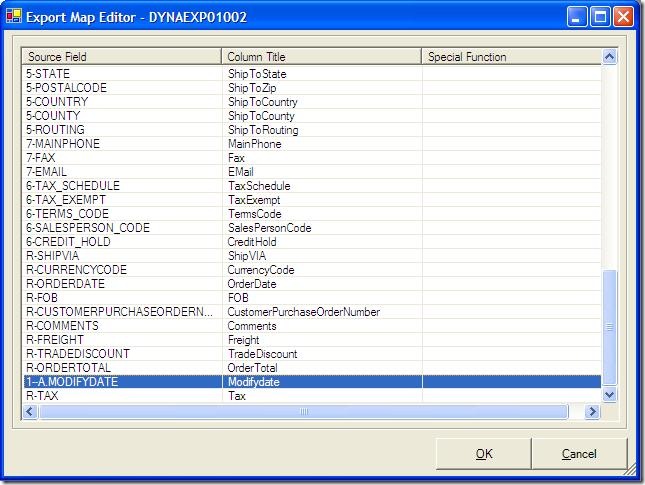Select the 5-COUNTRY source field

pyautogui.click(x=122, y=102)
